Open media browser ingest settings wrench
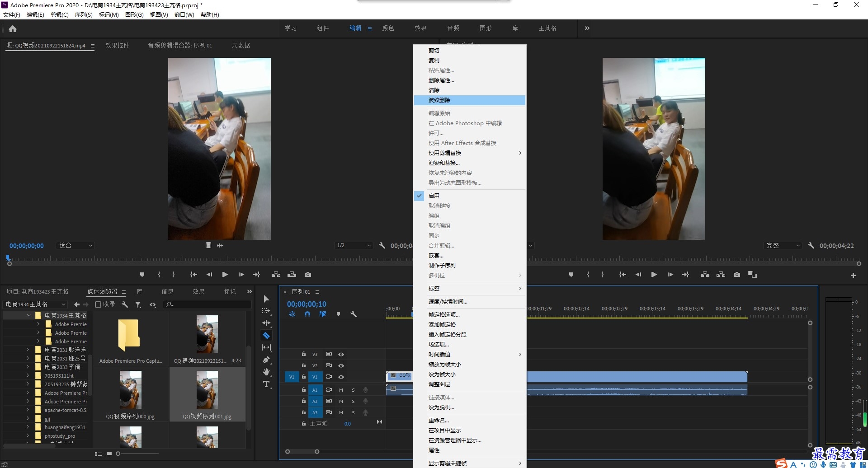This screenshot has height=468, width=868. coord(125,304)
